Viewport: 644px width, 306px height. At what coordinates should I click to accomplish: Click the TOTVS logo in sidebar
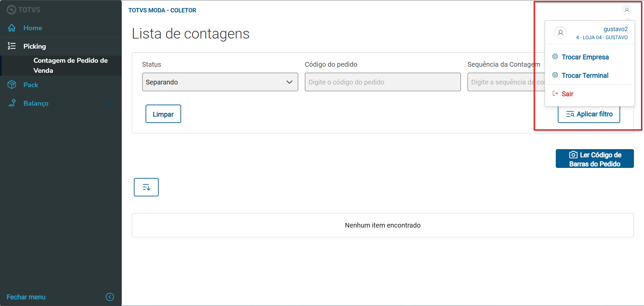point(23,10)
